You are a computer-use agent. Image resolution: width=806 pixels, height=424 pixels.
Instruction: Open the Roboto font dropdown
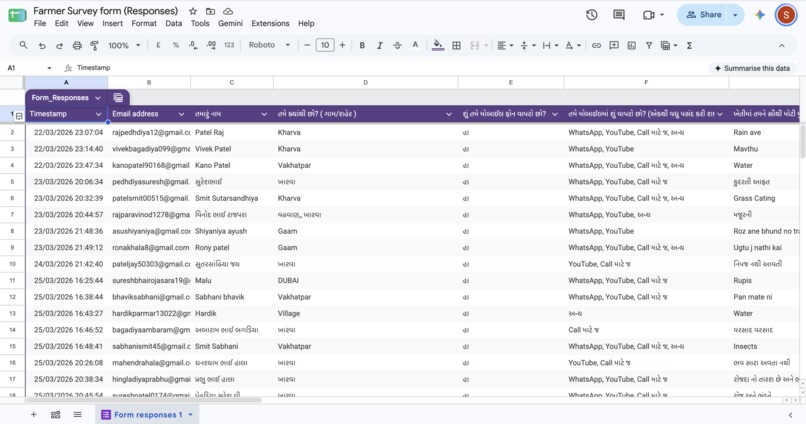[269, 45]
